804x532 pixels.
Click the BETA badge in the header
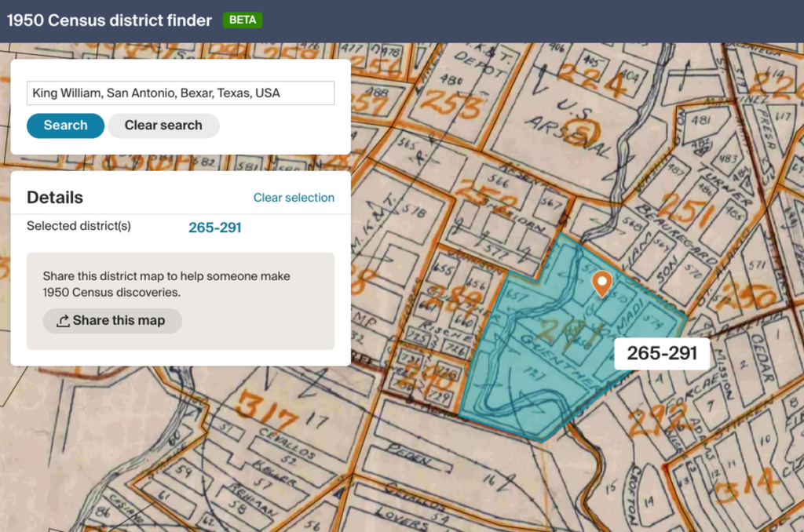(242, 20)
